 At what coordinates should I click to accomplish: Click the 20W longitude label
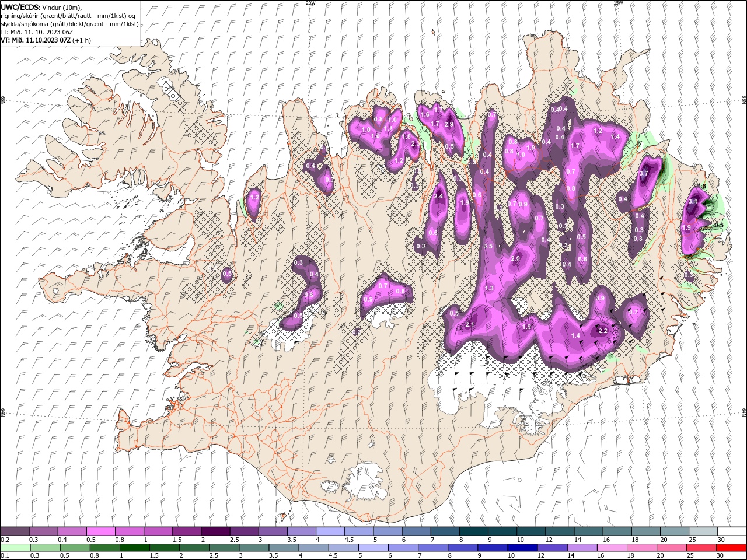pos(310,2)
